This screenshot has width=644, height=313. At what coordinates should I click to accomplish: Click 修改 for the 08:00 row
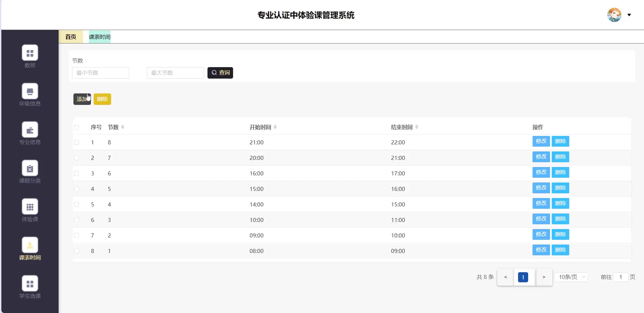coord(541,250)
